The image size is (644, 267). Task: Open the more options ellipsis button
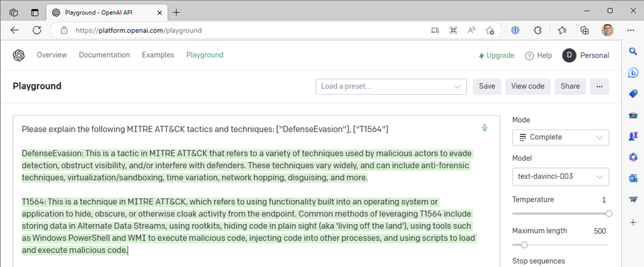tap(600, 87)
